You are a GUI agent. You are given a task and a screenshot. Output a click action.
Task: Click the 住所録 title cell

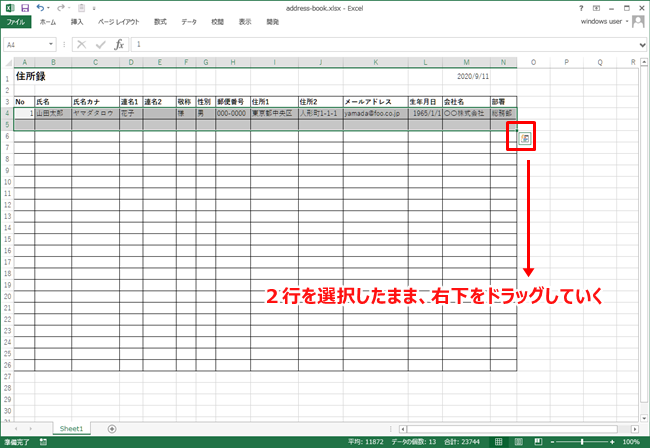coord(24,76)
